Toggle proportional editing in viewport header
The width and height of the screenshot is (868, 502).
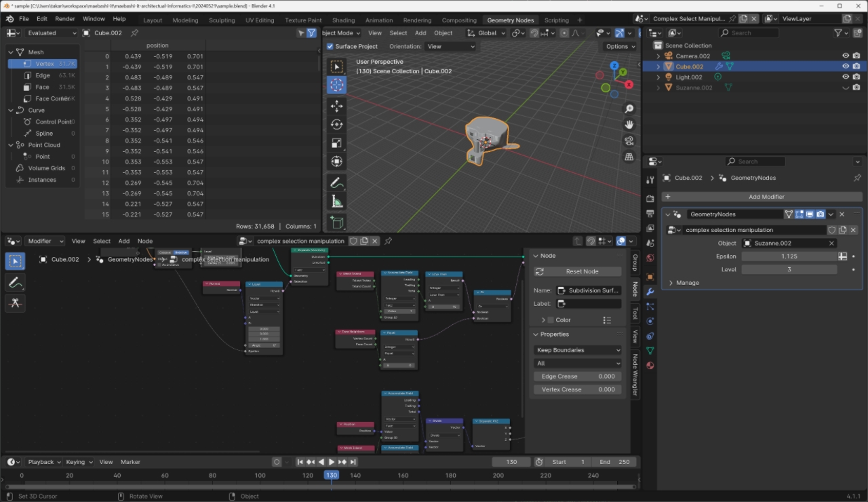564,33
